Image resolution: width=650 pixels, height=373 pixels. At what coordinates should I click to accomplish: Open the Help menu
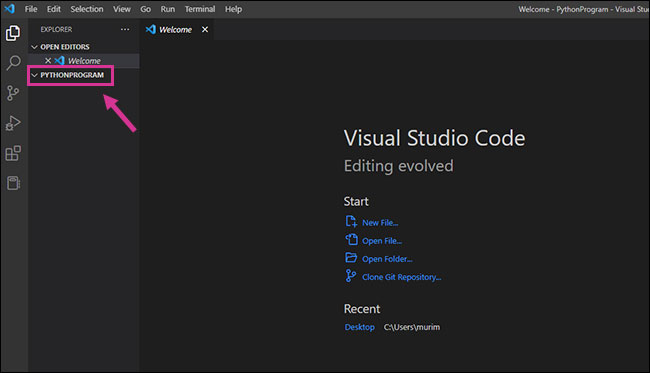tap(233, 9)
